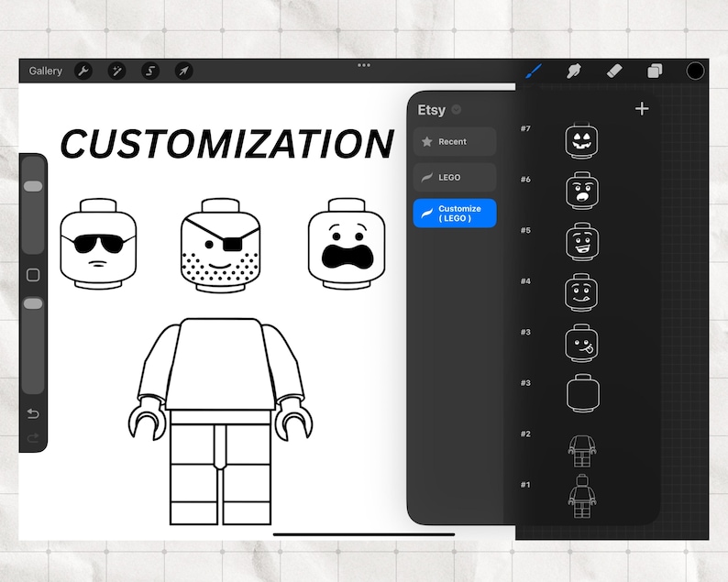This screenshot has width=728, height=582.
Task: Select the Selection S tool
Action: point(150,71)
